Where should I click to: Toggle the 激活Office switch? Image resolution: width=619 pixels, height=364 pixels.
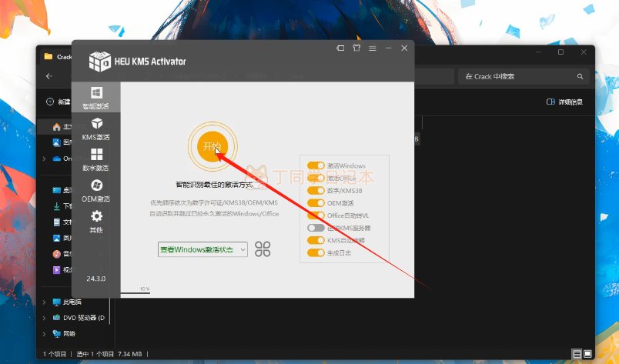[x=316, y=178]
